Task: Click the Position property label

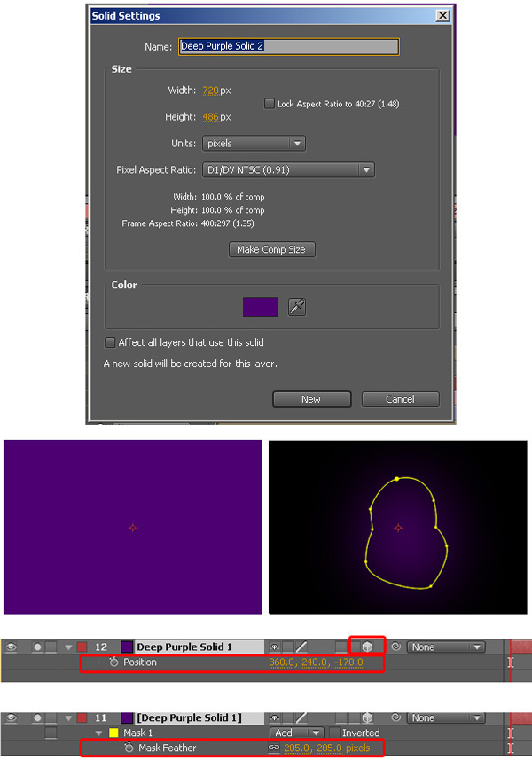Action: click(139, 662)
